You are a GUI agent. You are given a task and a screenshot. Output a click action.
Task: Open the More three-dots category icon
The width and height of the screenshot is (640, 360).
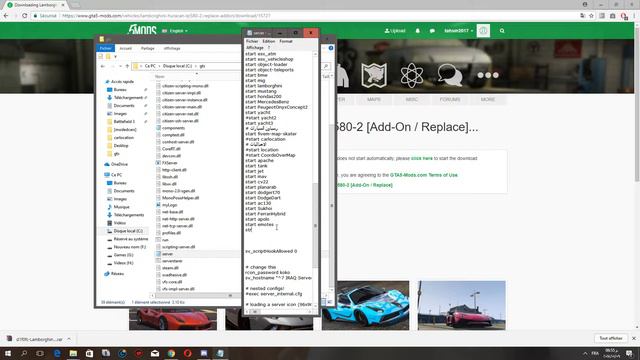[488, 75]
